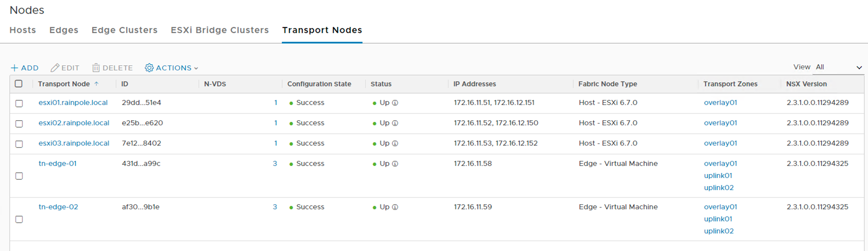
Task: Open the esxi01.rainpole.local transport node link
Action: pos(73,102)
